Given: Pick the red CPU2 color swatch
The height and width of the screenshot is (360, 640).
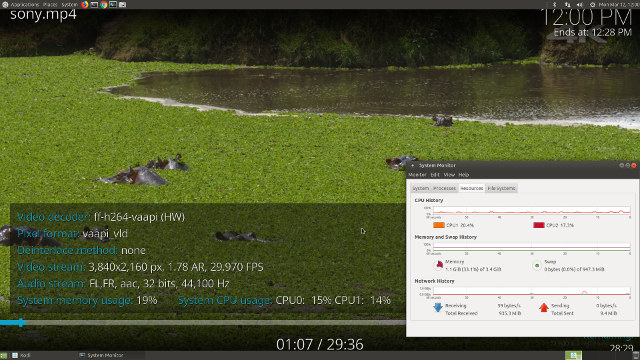Looking at the screenshot, I should click(539, 225).
